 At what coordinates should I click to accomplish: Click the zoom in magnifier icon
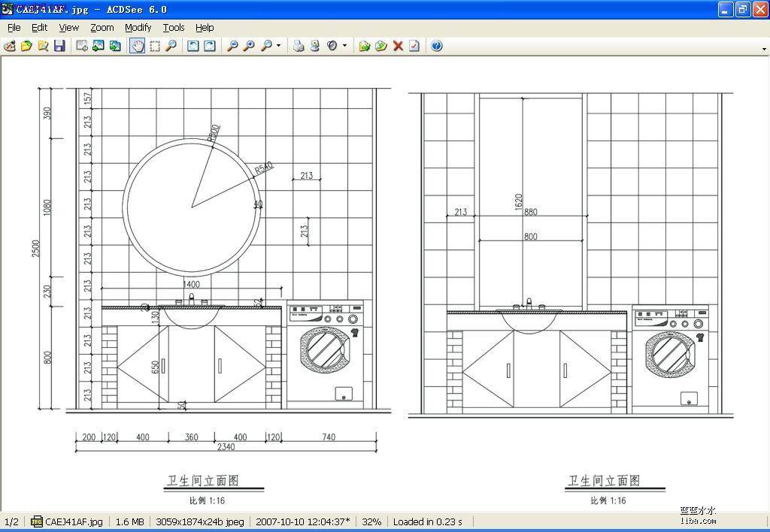pyautogui.click(x=249, y=46)
